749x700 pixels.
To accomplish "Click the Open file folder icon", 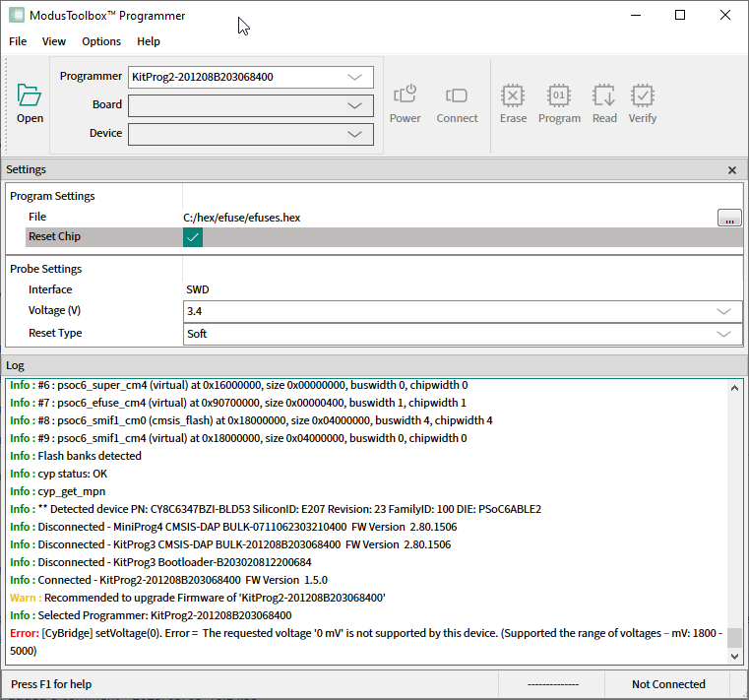I will click(30, 95).
